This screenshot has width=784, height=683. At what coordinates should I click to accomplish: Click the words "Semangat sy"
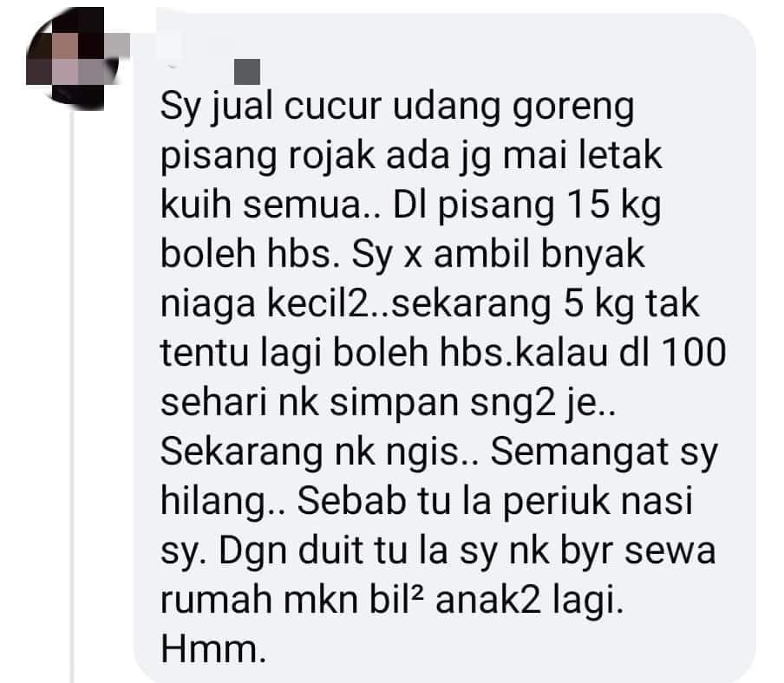604,452
